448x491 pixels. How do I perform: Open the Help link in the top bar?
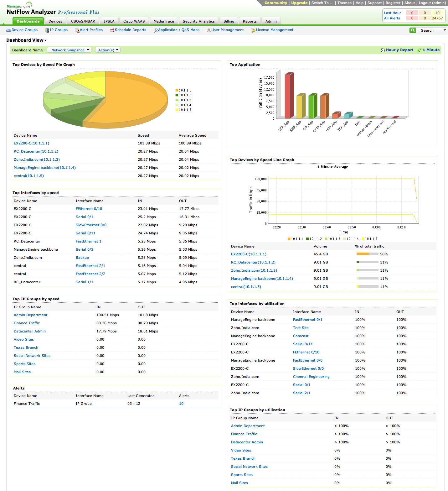point(359,3)
